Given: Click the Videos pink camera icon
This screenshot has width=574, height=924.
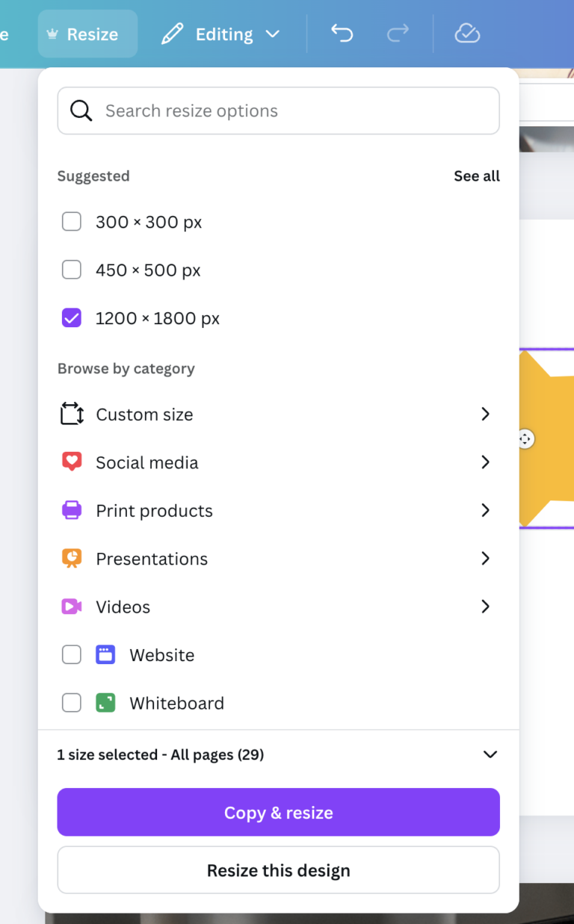Looking at the screenshot, I should [72, 607].
